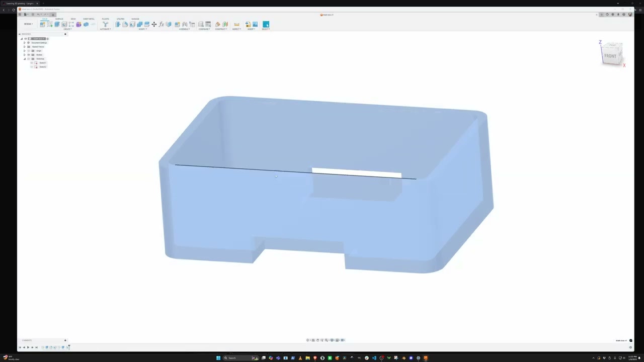
Task: Select the Pan hand icon in navigation bar
Action: coord(317,340)
